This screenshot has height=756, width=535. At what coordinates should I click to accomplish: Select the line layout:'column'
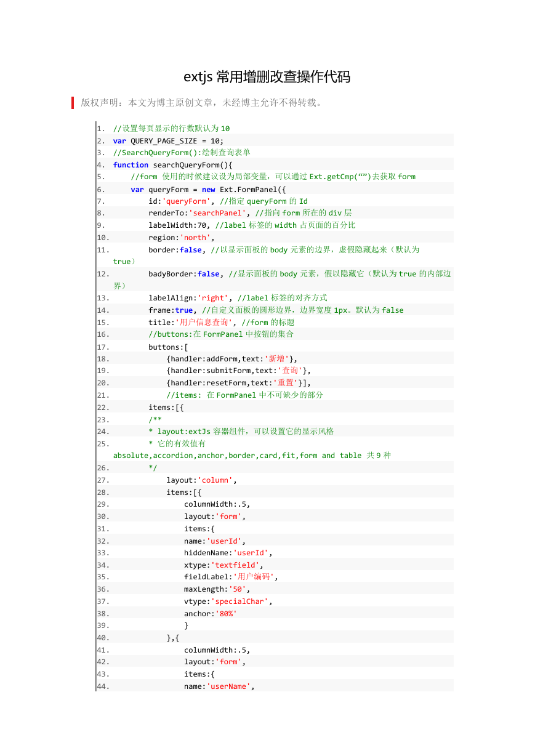202,480
